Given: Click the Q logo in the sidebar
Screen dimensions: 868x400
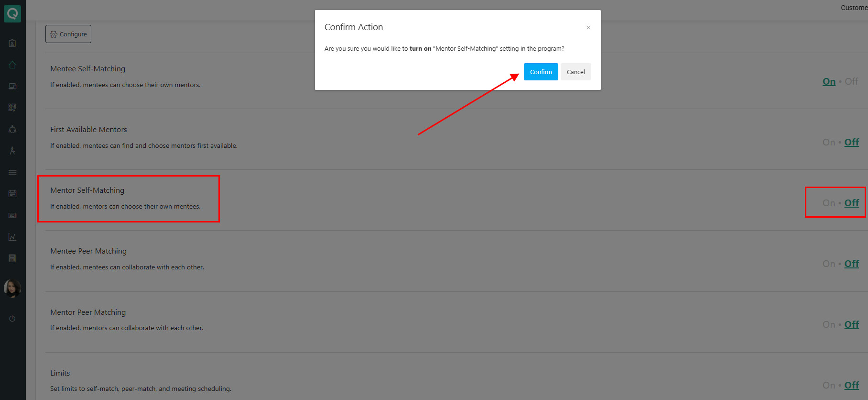Looking at the screenshot, I should coord(12,13).
